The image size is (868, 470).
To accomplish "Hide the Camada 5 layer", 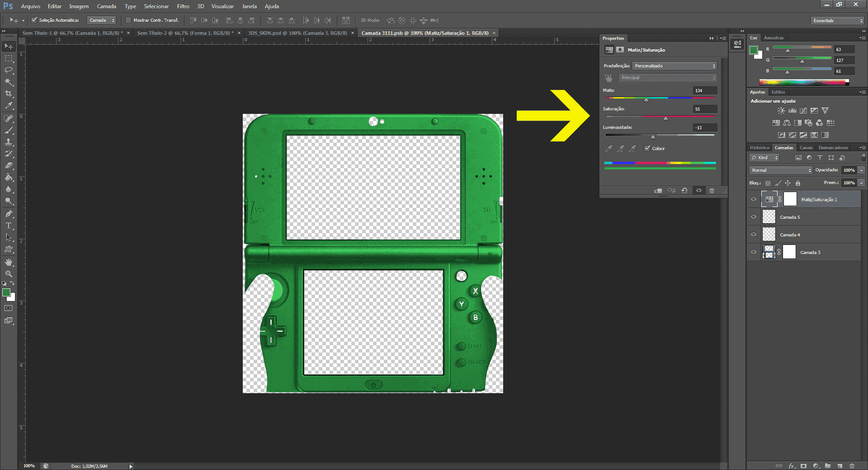I will 754,217.
